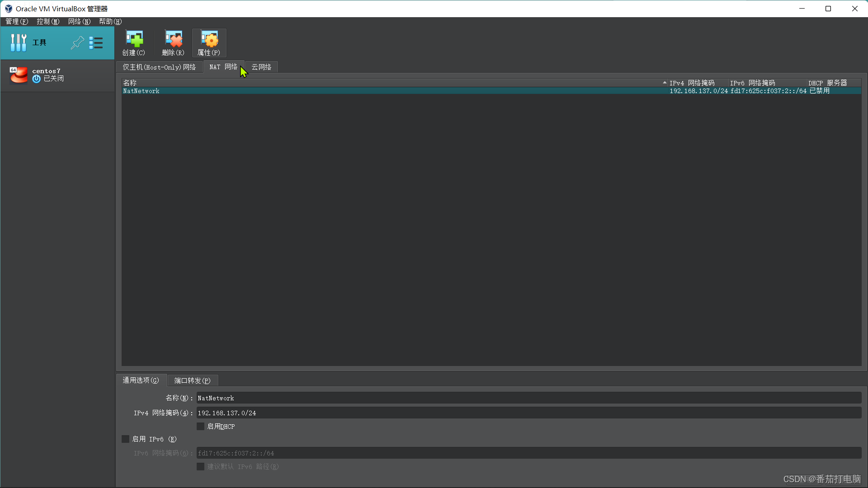Open the Tools list menu icon
Viewport: 868px width, 488px height.
tap(96, 43)
